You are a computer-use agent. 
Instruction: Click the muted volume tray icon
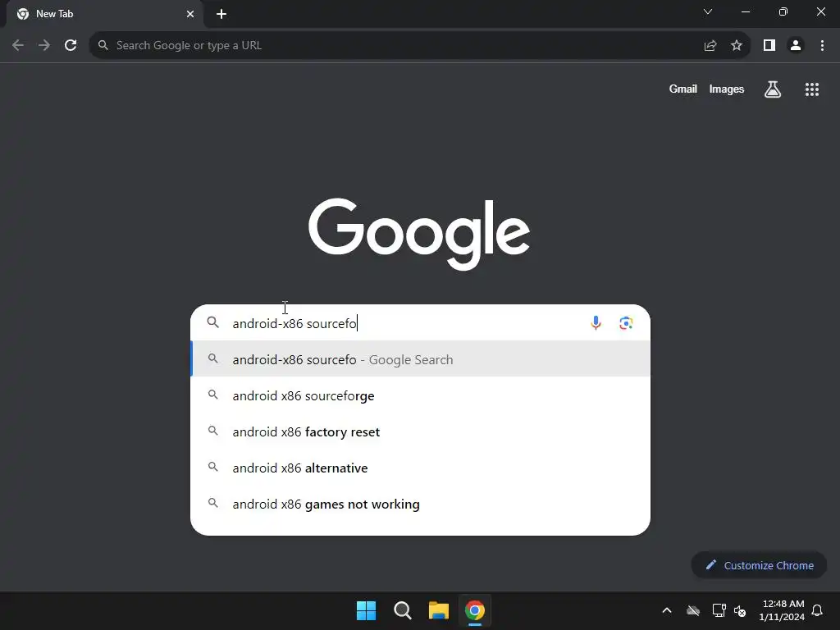coord(740,610)
